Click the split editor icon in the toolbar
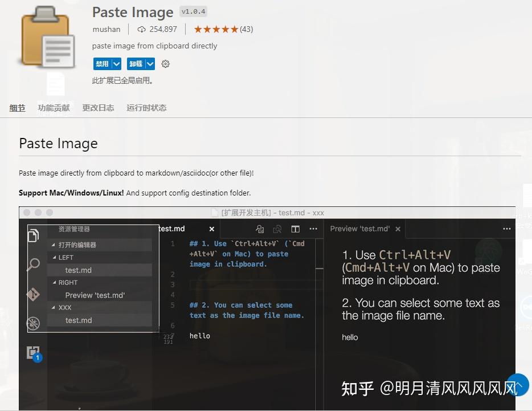The height and width of the screenshot is (411, 532). coord(295,229)
